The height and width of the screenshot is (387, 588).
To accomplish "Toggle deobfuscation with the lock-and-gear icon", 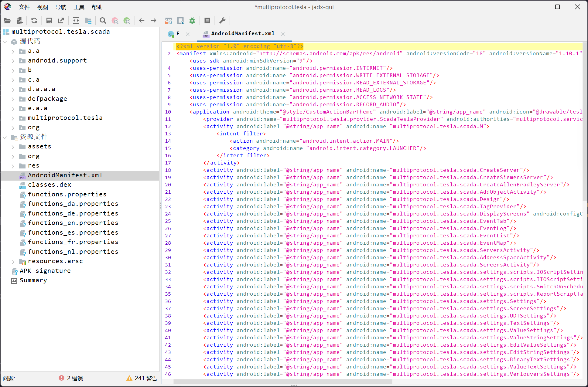I will coord(168,21).
